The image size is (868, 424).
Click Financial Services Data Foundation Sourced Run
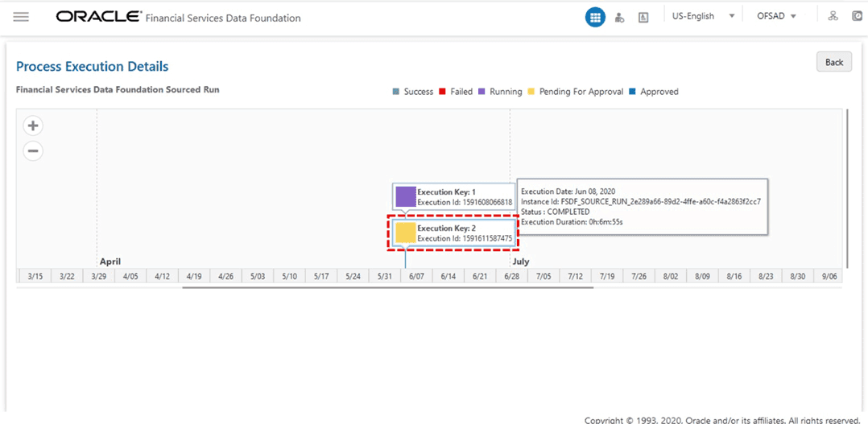click(118, 89)
